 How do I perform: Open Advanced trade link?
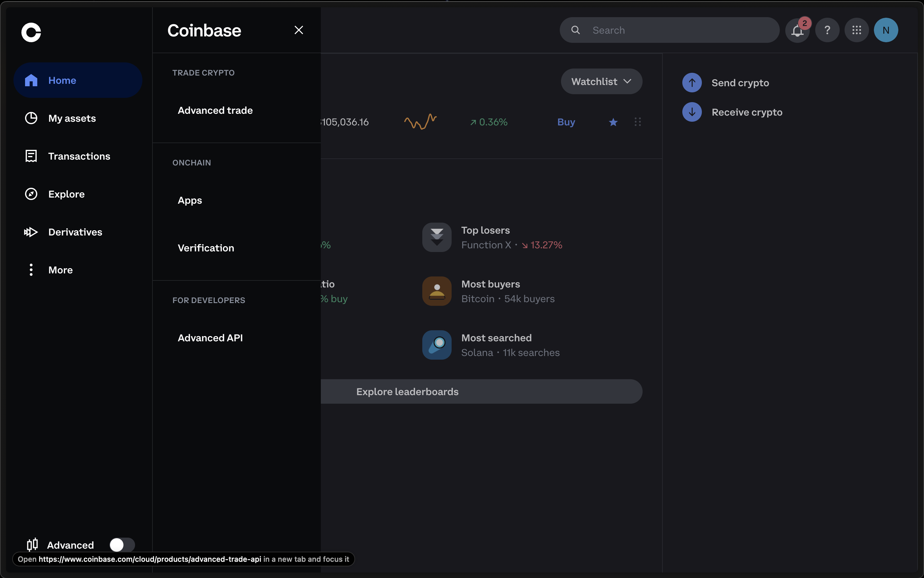click(215, 110)
